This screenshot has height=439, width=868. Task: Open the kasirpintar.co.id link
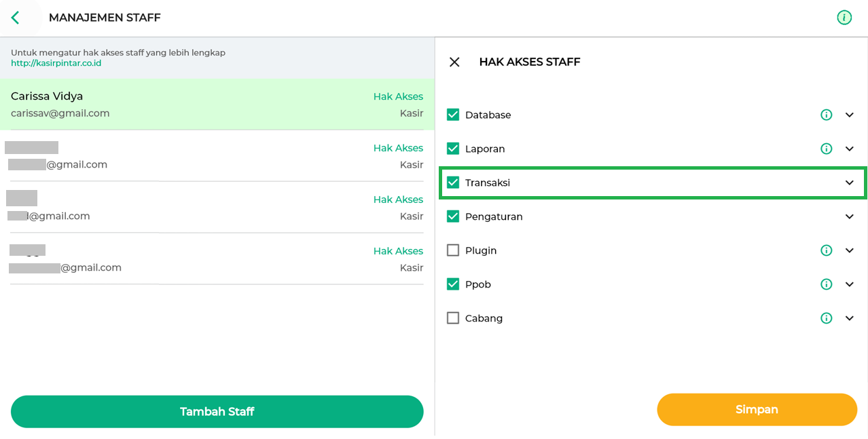56,63
